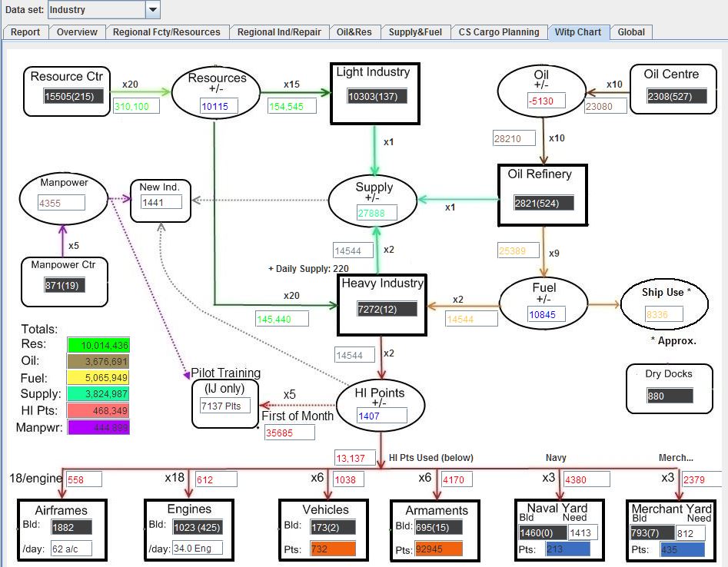Viewport: 728px width, 567px height.
Task: Click the Engines /day 34.0 Eng field
Action: point(198,548)
